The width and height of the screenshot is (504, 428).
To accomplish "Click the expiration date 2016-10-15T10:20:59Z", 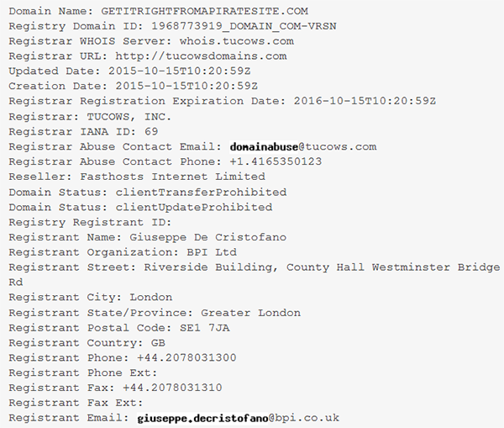I will tap(365, 102).
